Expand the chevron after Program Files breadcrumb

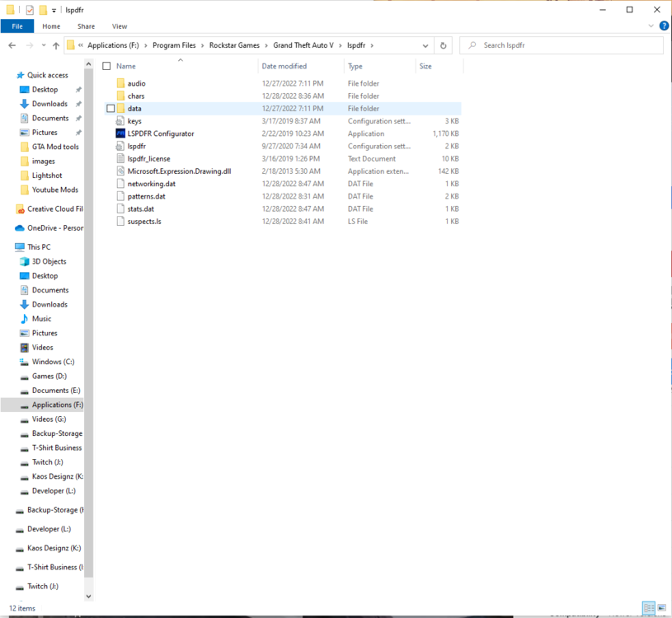coord(202,45)
